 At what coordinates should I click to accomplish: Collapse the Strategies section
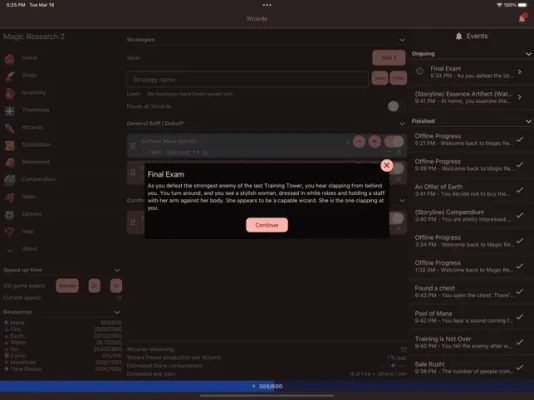point(402,40)
